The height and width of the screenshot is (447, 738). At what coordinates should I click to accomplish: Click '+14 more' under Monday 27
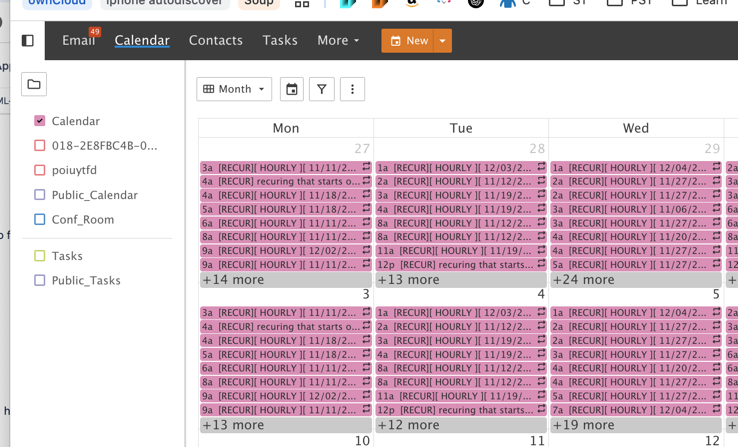234,280
